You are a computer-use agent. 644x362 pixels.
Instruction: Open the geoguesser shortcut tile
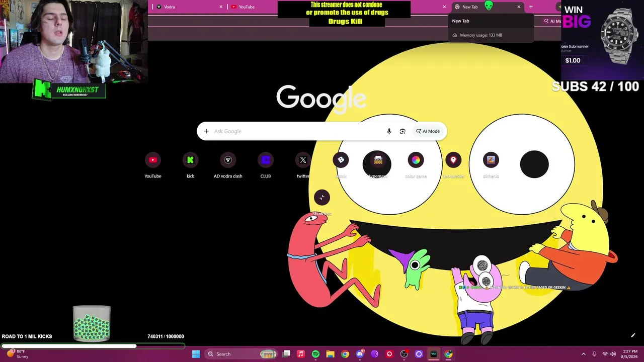click(453, 165)
